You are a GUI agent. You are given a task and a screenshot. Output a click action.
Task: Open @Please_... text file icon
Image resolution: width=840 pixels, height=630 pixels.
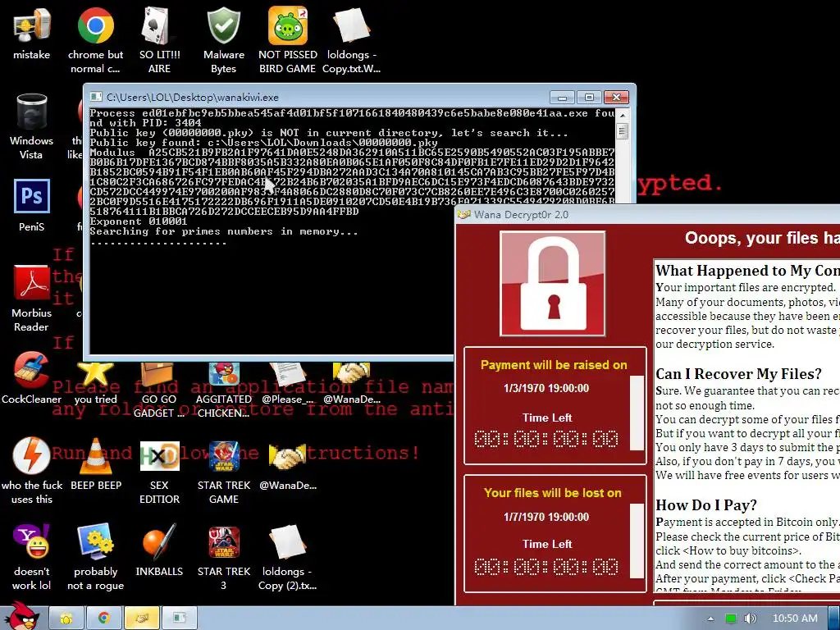point(288,383)
